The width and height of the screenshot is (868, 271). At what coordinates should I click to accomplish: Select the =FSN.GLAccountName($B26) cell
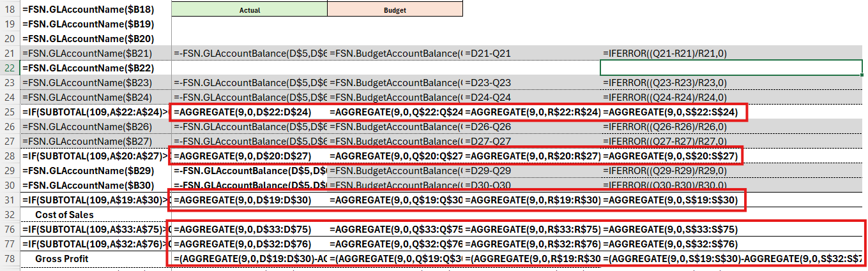(96, 127)
